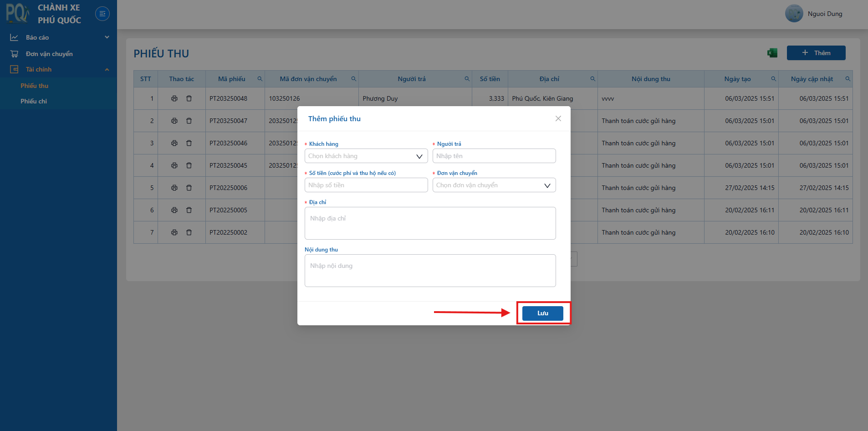Open Đơn vận chuyển menu item

58,54
